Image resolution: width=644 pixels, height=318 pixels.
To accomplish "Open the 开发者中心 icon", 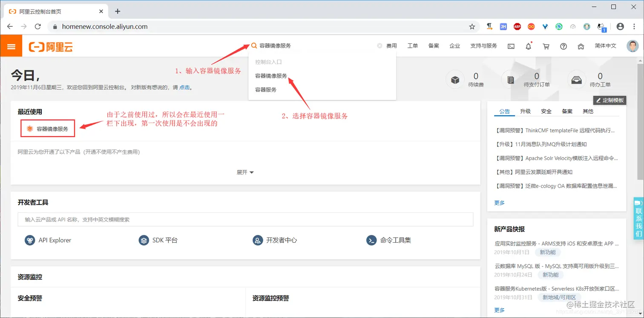I will pyautogui.click(x=258, y=240).
